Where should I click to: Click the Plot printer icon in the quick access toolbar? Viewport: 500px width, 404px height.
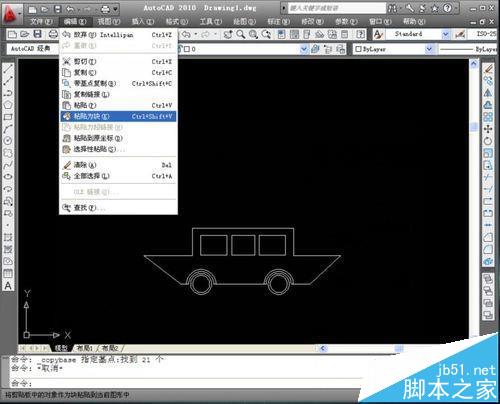pyautogui.click(x=105, y=9)
